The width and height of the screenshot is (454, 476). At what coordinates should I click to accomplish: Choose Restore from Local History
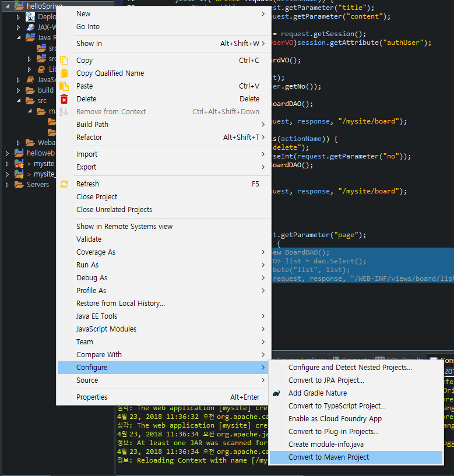[x=120, y=304]
